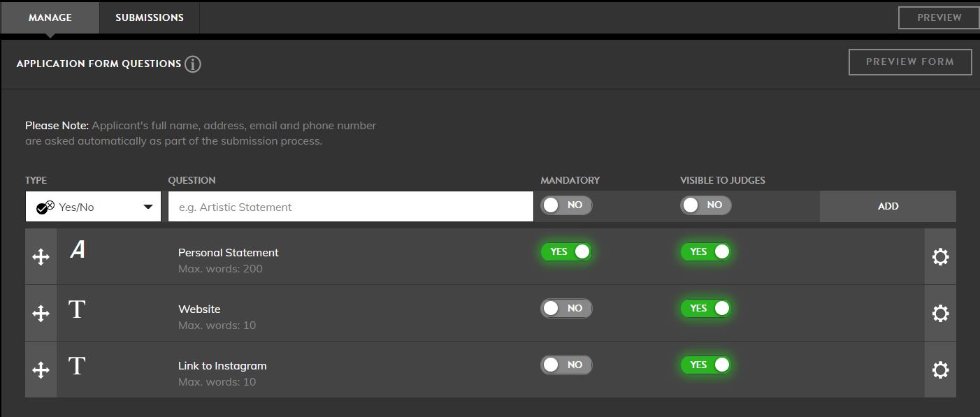Click the text type icon for Website
Screen dimensions: 980x417
tap(77, 309)
